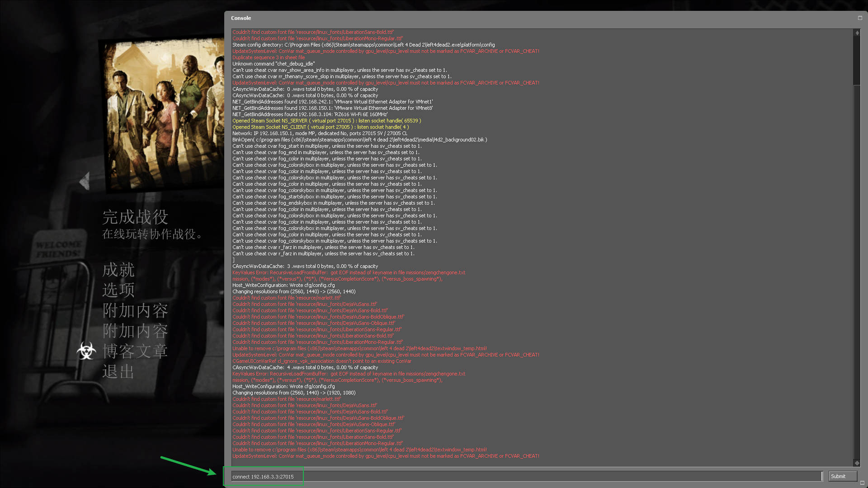The image size is (868, 488).
Task: Click the 在线玩转协作战役 subtitle text
Action: click(x=152, y=234)
